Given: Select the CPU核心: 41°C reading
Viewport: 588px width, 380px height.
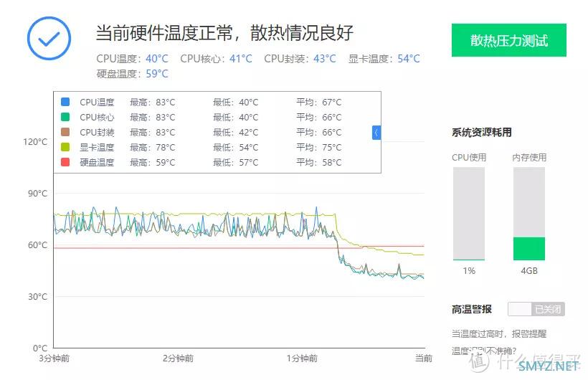Looking at the screenshot, I should pyautogui.click(x=217, y=59).
